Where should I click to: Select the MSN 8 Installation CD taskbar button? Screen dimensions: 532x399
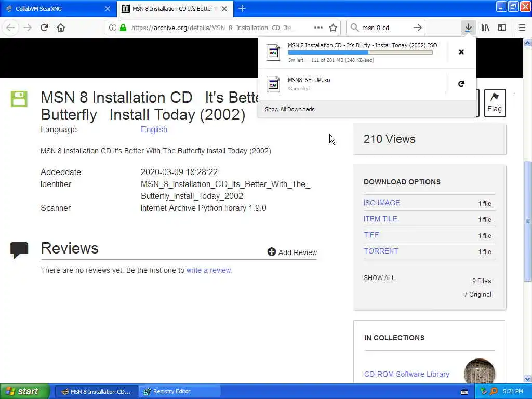pos(96,391)
